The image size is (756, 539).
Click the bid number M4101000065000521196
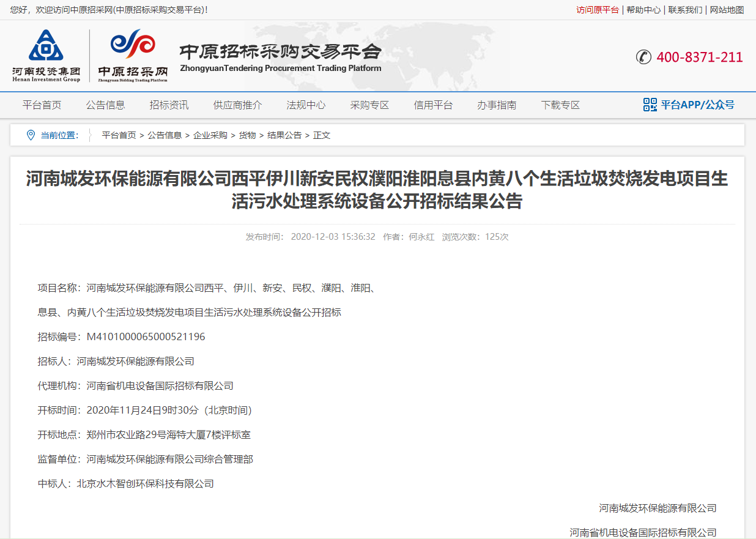pyautogui.click(x=146, y=336)
